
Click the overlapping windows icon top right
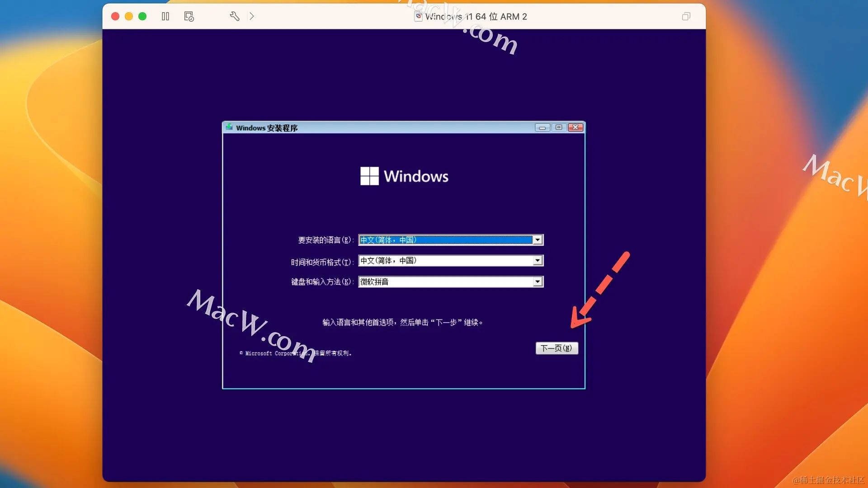(686, 16)
